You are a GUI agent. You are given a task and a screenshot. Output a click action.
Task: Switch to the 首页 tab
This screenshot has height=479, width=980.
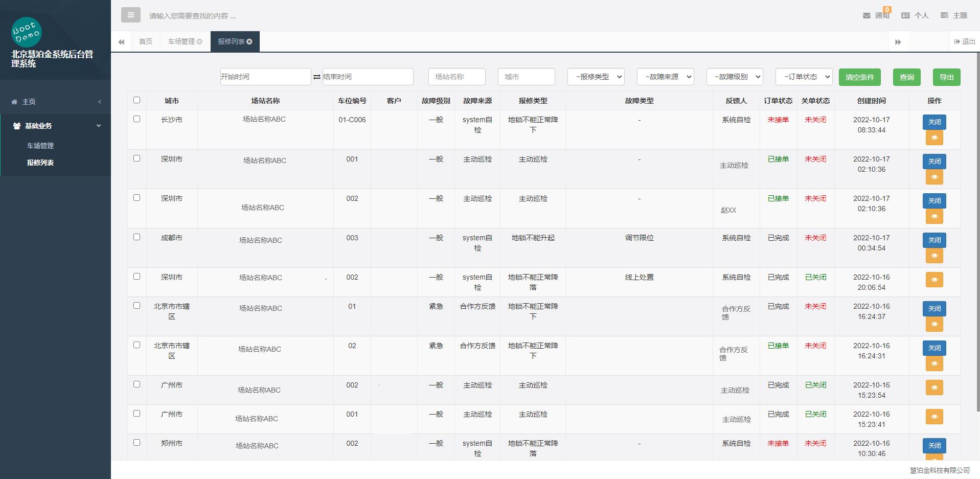click(146, 42)
